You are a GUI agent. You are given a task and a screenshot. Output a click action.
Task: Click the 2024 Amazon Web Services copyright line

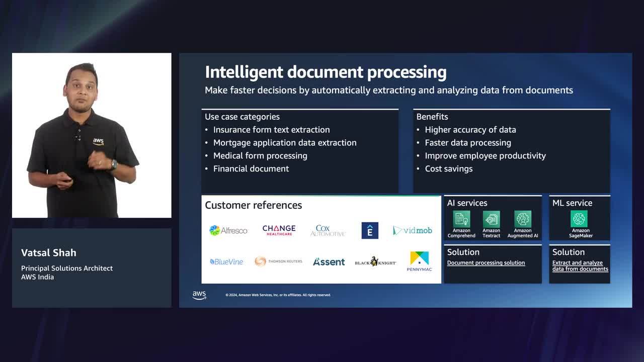pos(278,295)
